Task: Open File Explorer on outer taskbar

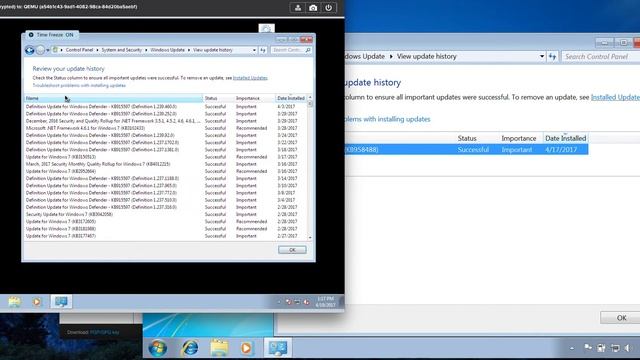Action: (219, 348)
